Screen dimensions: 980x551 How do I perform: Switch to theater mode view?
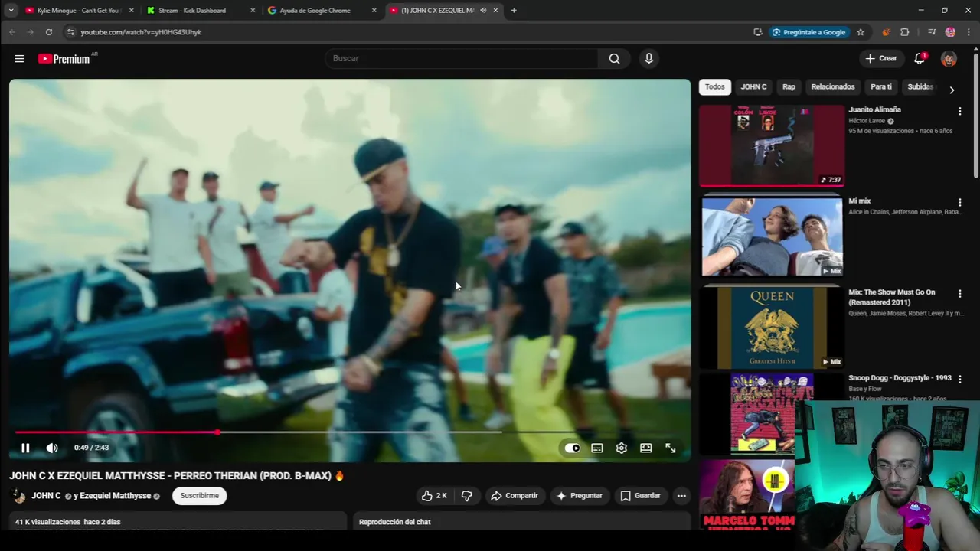pos(646,448)
